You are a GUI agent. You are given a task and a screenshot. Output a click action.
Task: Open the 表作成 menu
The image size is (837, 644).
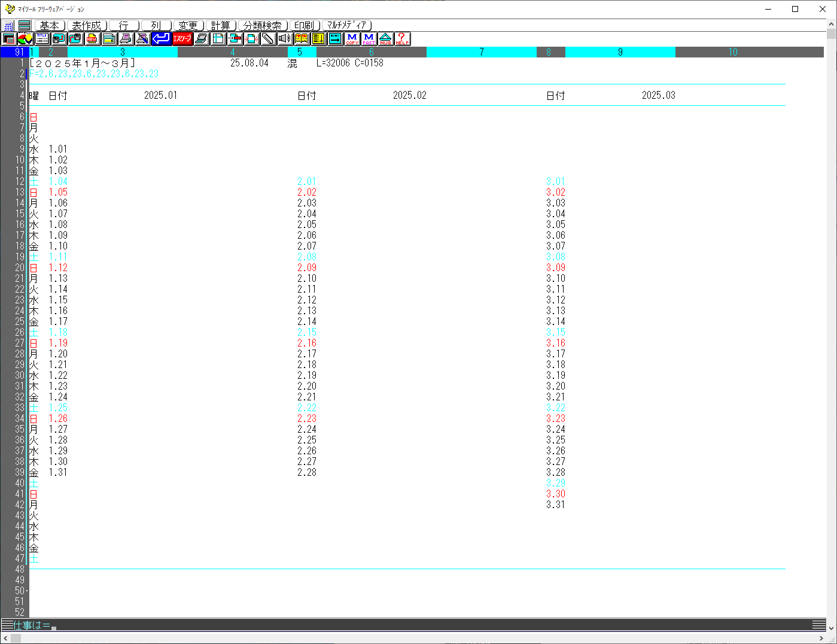click(87, 25)
